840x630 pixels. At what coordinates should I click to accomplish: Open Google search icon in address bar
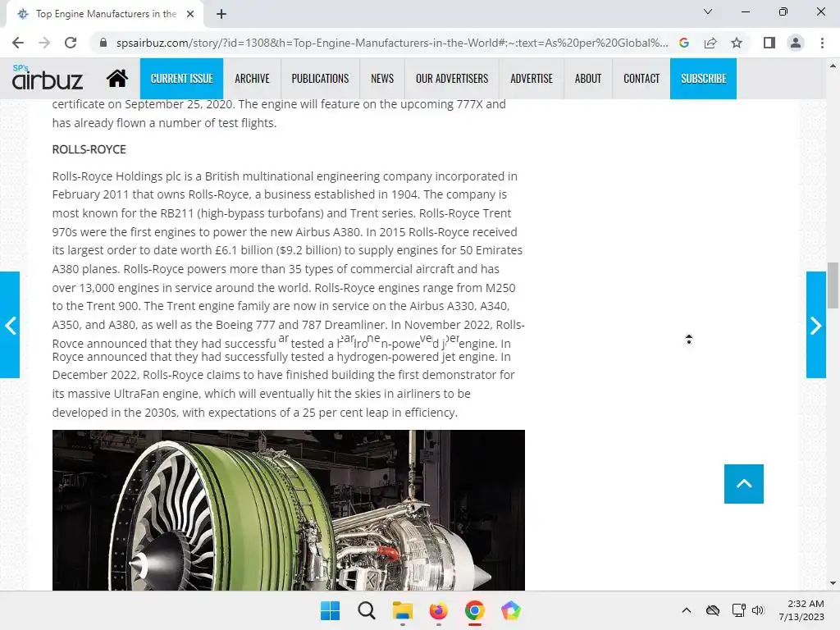[684, 43]
